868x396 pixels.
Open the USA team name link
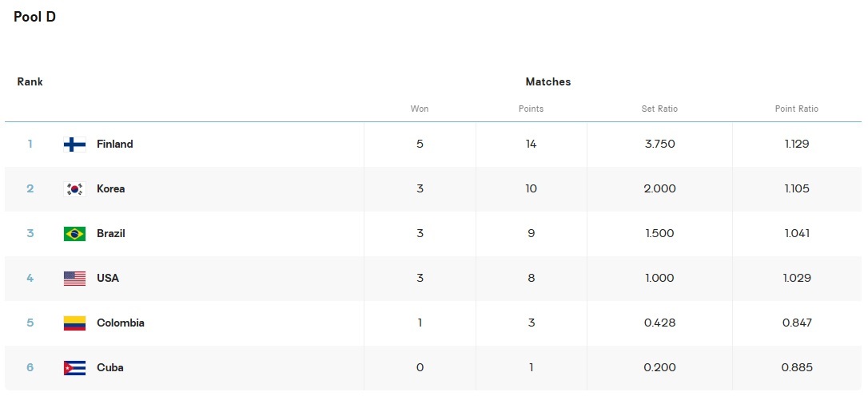tap(108, 279)
